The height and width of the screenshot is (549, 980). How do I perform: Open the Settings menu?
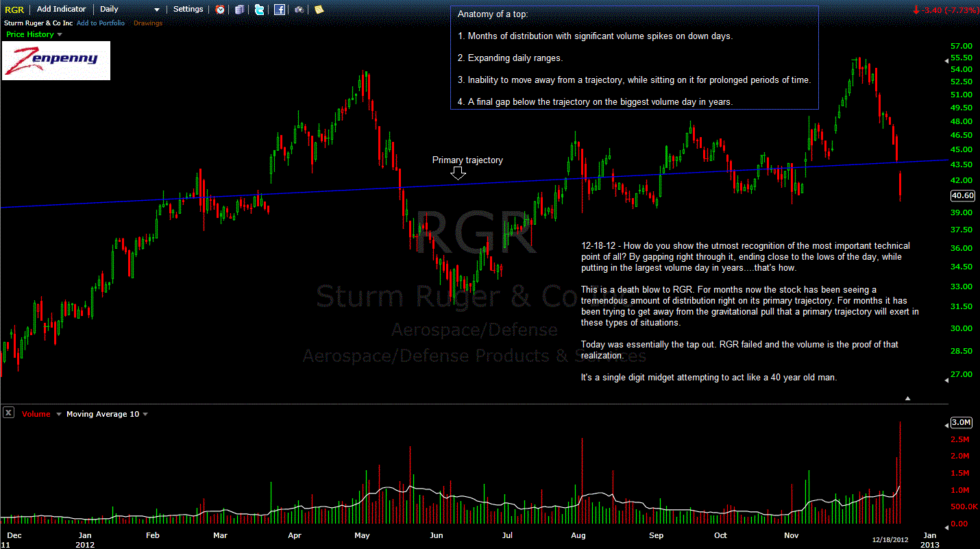tap(188, 10)
